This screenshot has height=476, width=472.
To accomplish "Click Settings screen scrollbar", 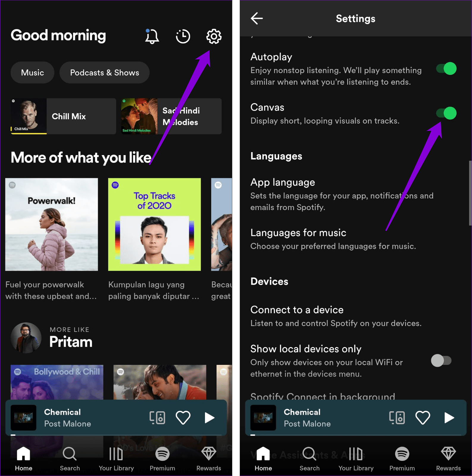I will pyautogui.click(x=470, y=193).
